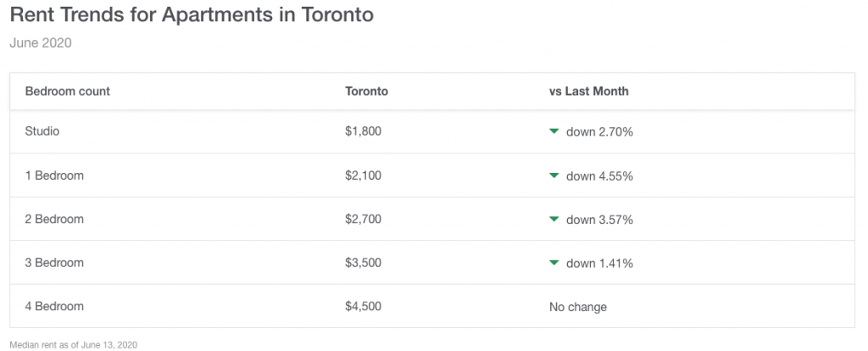
Task: Select the Bedroom count column header
Action: [x=68, y=92]
